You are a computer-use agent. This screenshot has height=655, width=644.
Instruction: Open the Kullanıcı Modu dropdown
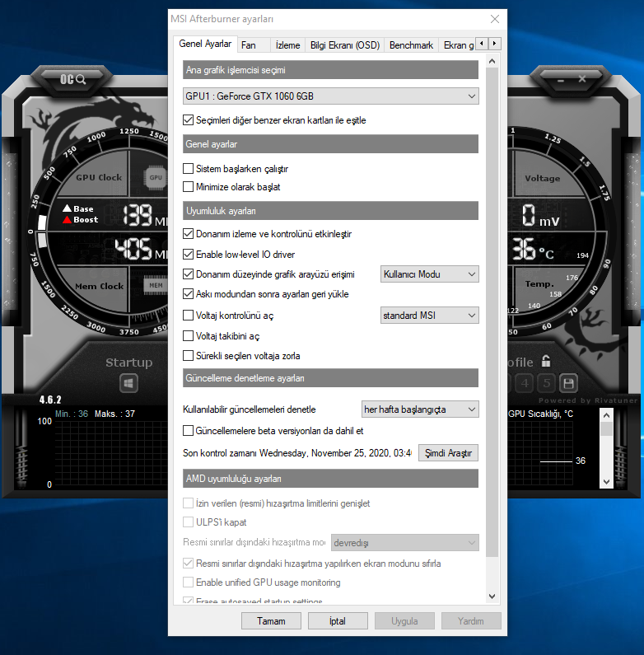[x=429, y=274]
